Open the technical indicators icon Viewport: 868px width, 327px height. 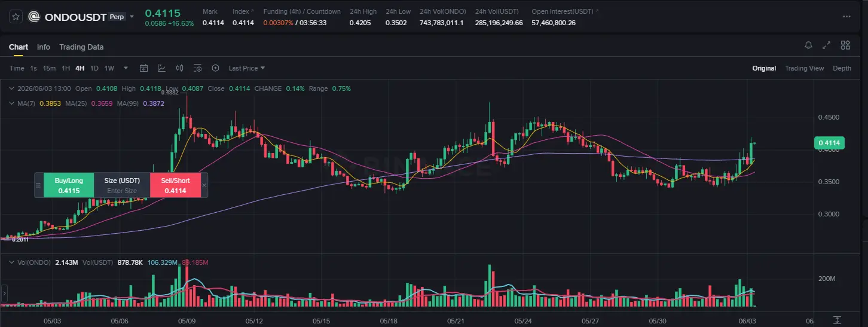[161, 68]
